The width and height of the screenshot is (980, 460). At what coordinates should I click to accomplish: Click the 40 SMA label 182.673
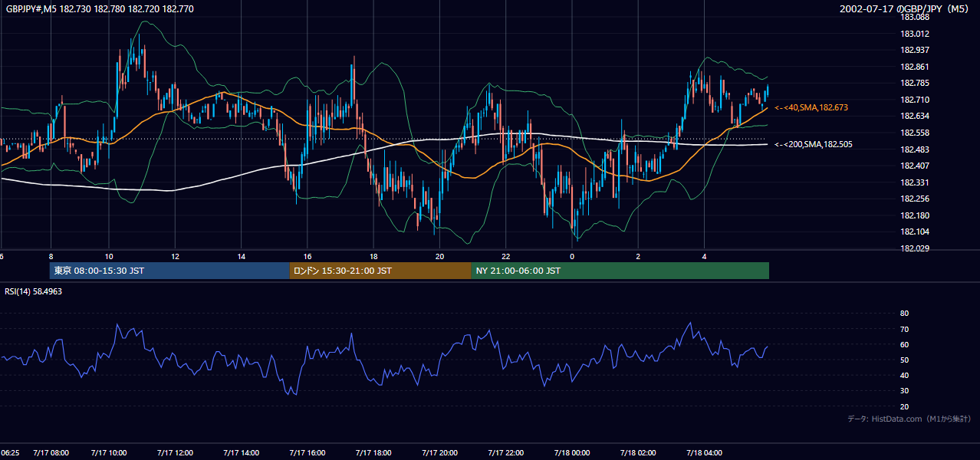(811, 107)
